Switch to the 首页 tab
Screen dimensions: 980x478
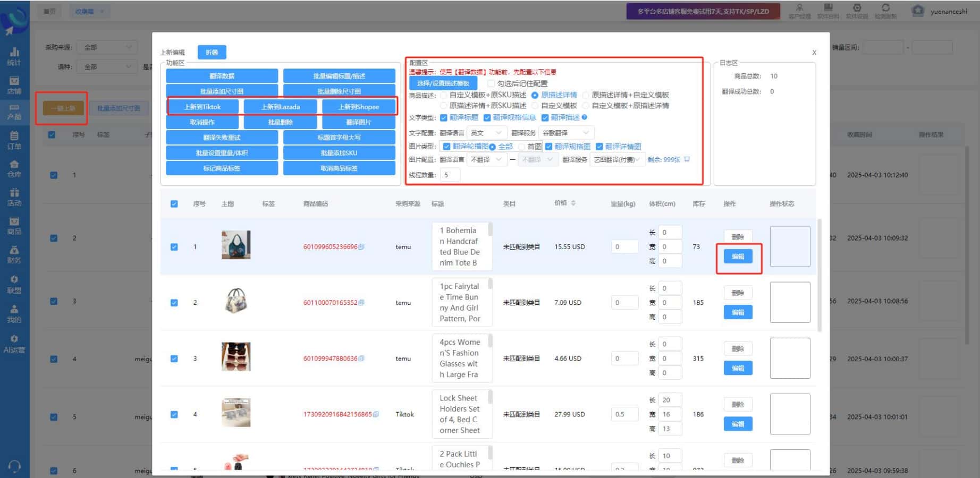point(49,11)
